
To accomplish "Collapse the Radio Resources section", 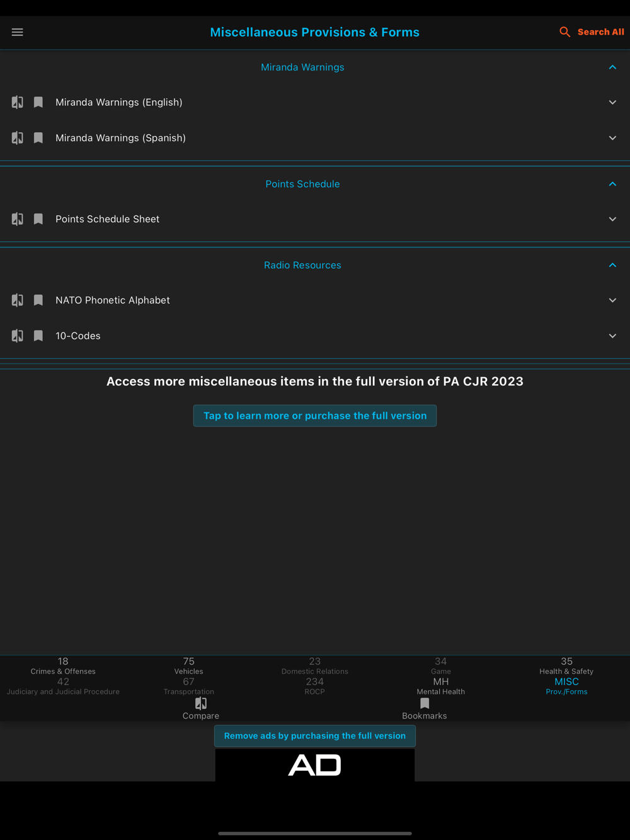I will click(x=612, y=265).
